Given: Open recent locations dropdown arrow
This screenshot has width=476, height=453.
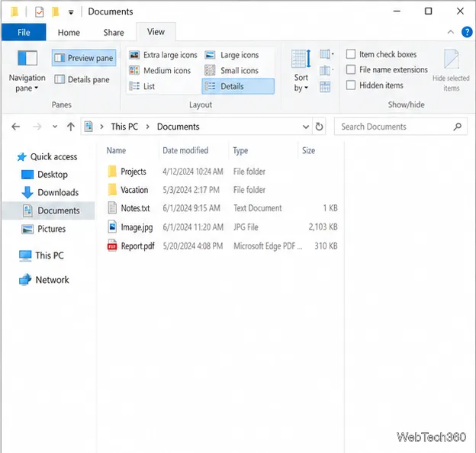Looking at the screenshot, I should pos(55,127).
